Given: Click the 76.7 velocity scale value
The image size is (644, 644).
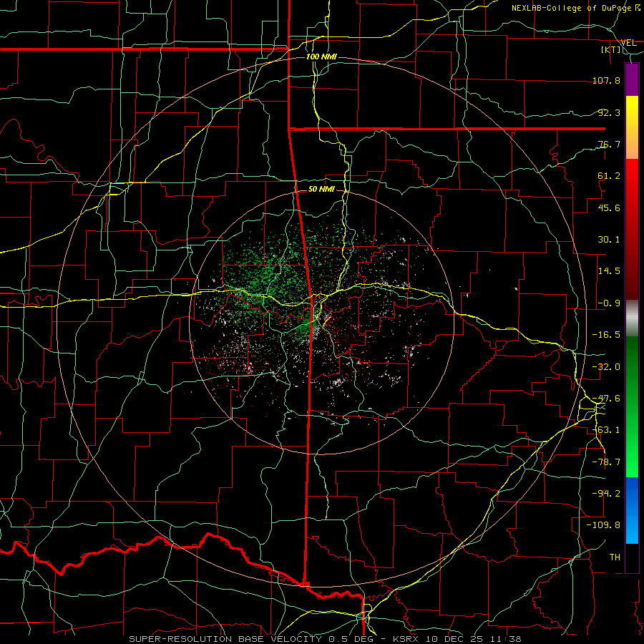Looking at the screenshot, I should click(609, 144).
